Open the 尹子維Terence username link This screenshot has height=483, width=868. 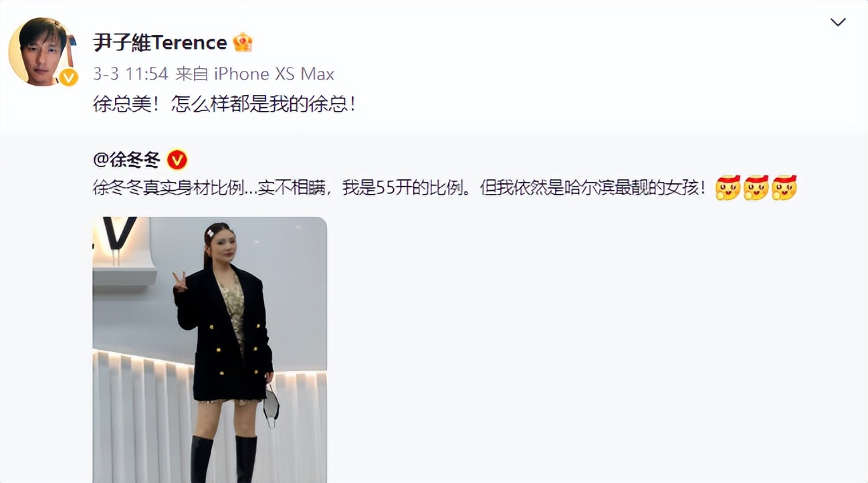pyautogui.click(x=160, y=43)
